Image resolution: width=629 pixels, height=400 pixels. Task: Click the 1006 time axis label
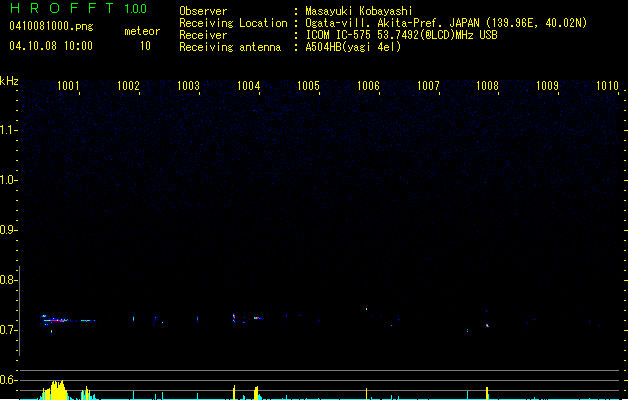pos(368,86)
